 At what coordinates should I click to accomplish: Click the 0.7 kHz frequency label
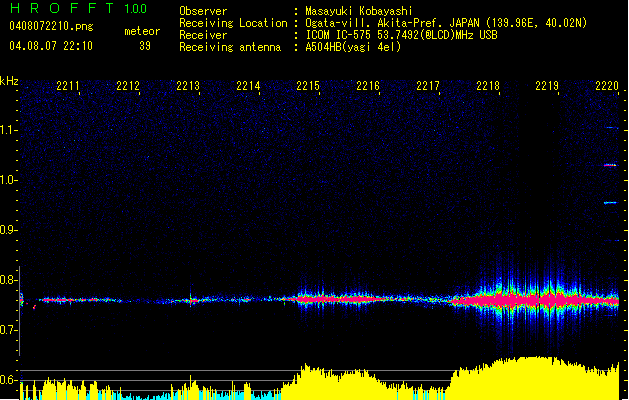(x=9, y=330)
